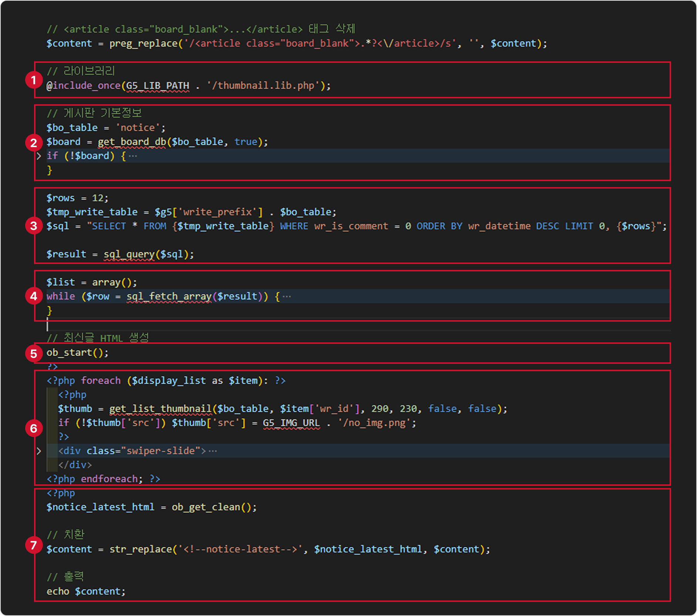The image size is (697, 616).
Task: Click the $list = array(); line
Action: (92, 282)
